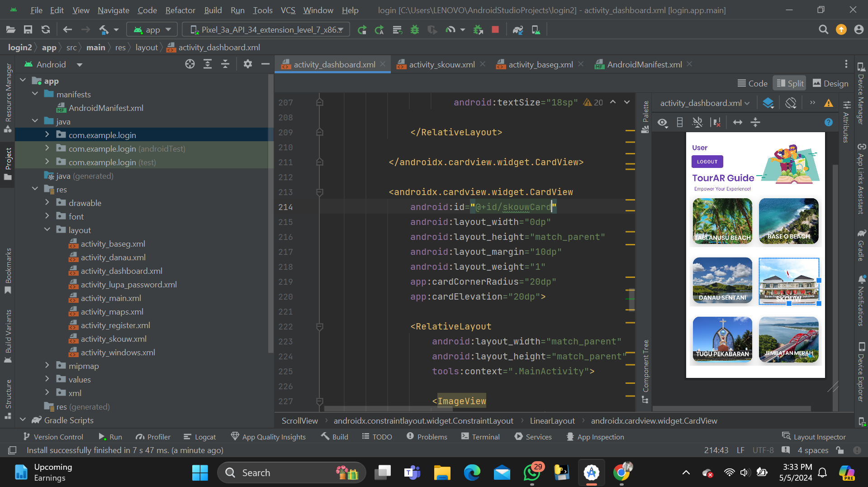
Task: Open the Refactor menu
Action: [180, 10]
